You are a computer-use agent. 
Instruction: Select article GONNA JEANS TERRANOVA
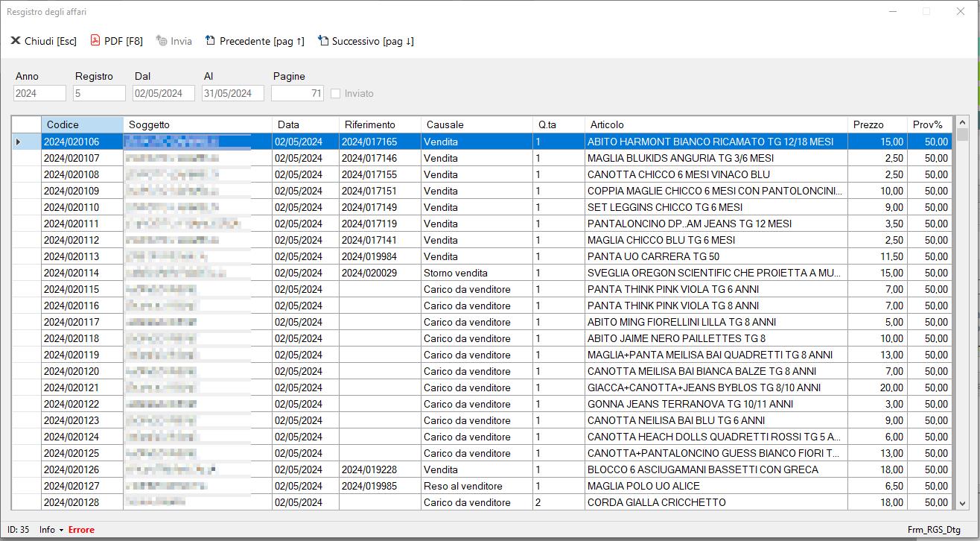(x=716, y=404)
